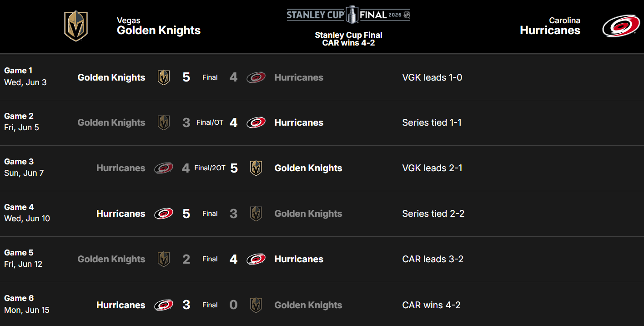This screenshot has height=326, width=644.
Task: Open the Vegas Golden Knights team name in the header
Action: point(159,26)
